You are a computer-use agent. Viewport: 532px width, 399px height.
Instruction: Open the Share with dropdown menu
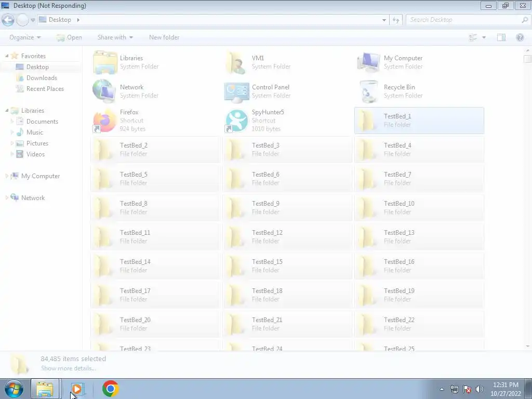point(115,37)
